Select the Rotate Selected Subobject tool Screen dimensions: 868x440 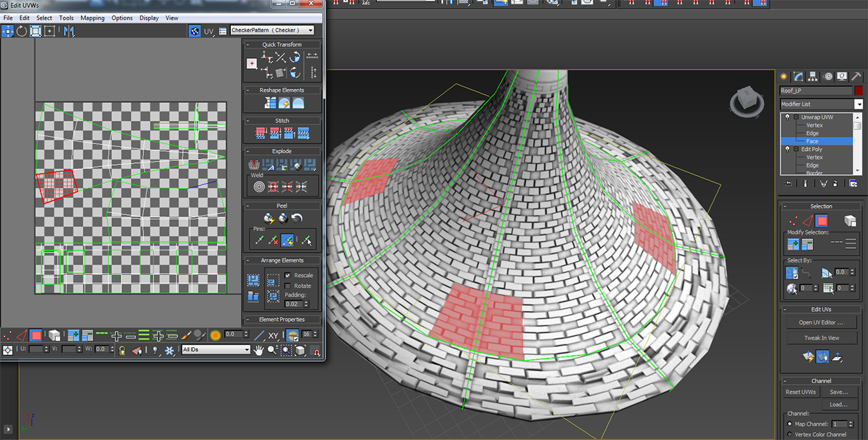[21, 31]
